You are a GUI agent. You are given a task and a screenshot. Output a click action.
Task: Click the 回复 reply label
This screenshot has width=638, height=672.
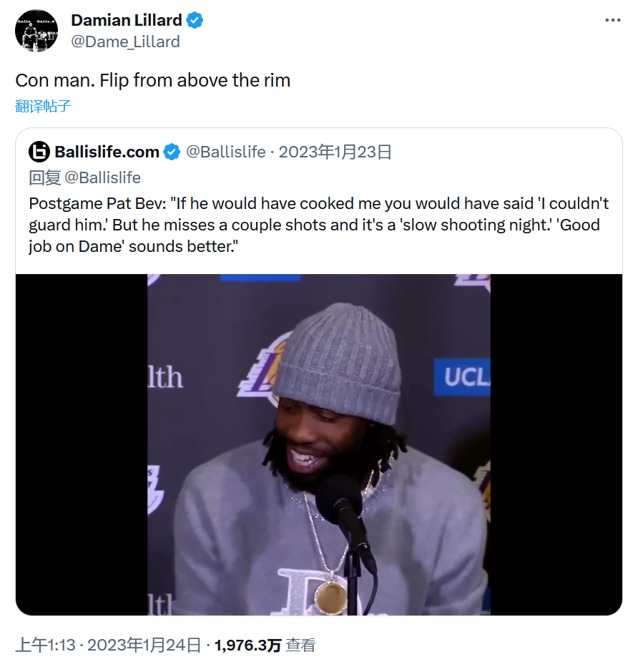44,177
